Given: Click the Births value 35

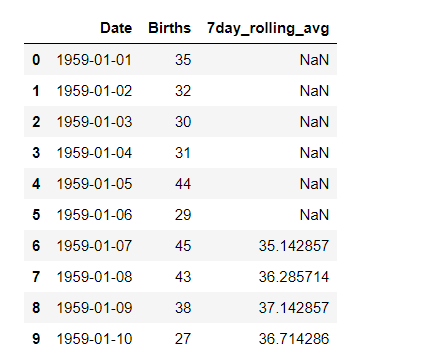Looking at the screenshot, I should click(x=183, y=60).
